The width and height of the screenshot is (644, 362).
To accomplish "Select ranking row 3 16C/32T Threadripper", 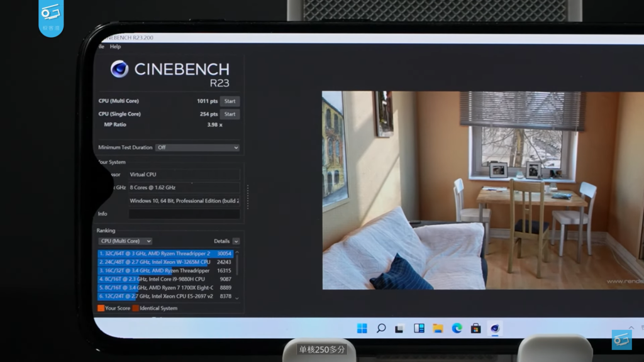I will [165, 270].
